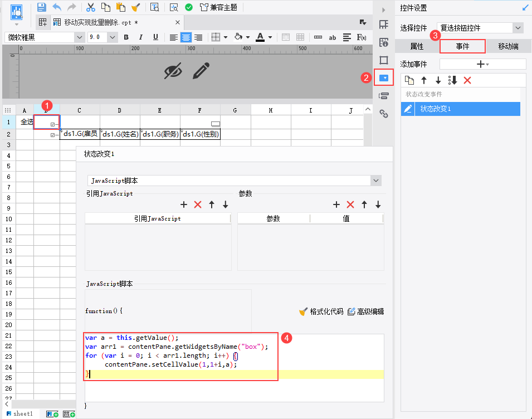Move the selected event down
Image resolution: width=532 pixels, height=419 pixels.
pos(438,80)
